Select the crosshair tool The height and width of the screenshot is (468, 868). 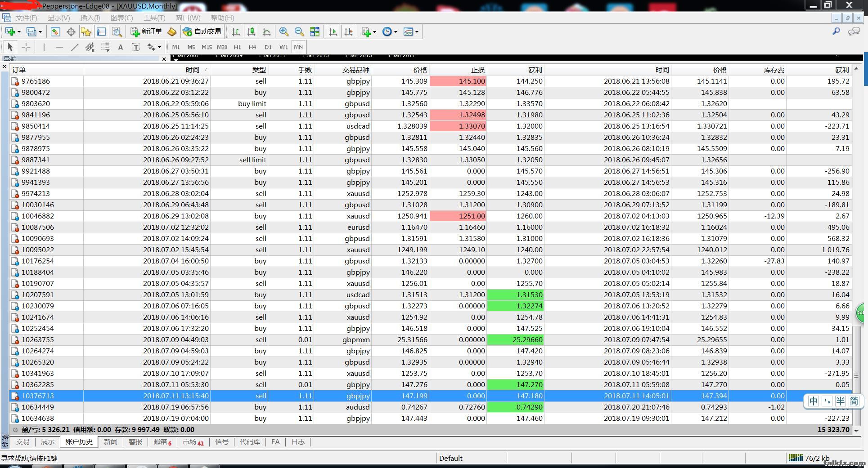[26, 47]
